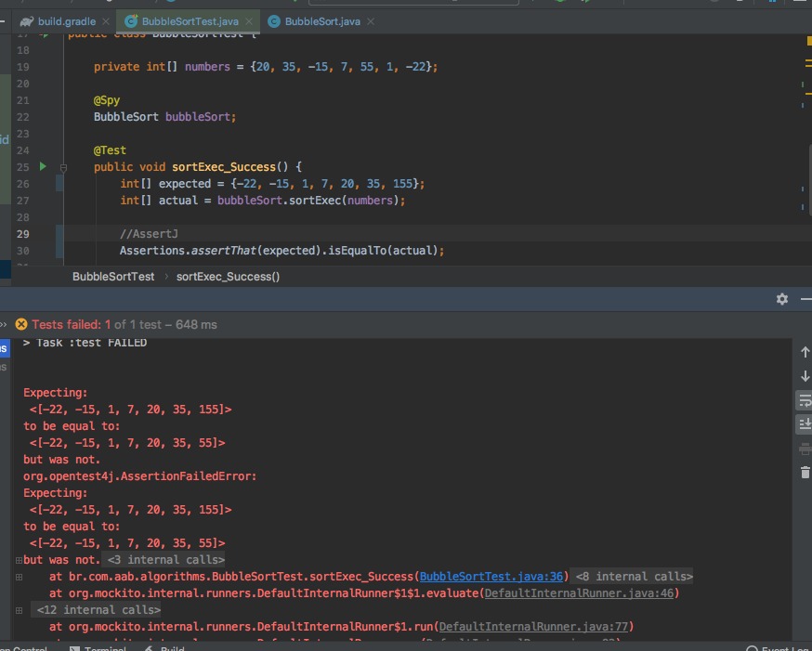Close the BubbleSortTest.java tab
Image resolution: width=812 pixels, height=651 pixels.
click(249, 21)
